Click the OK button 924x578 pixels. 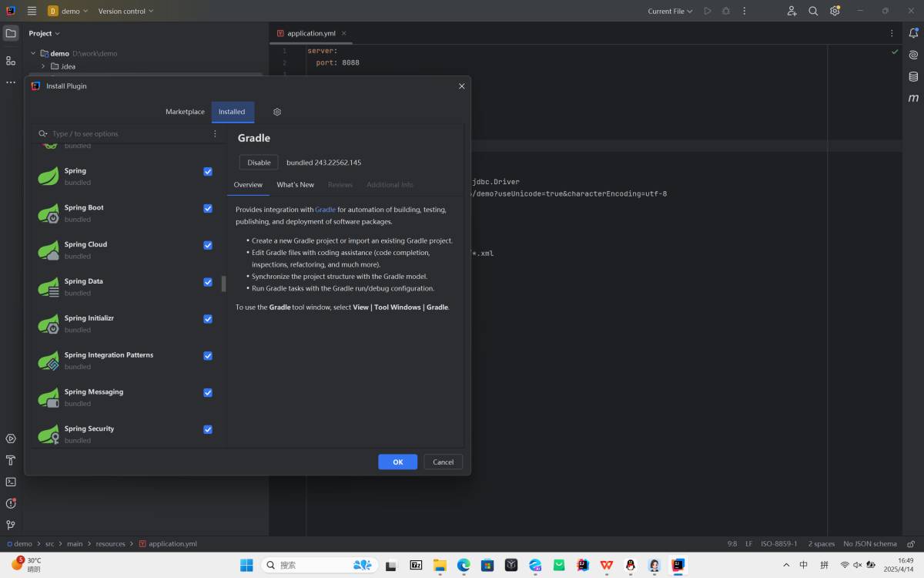(x=397, y=462)
